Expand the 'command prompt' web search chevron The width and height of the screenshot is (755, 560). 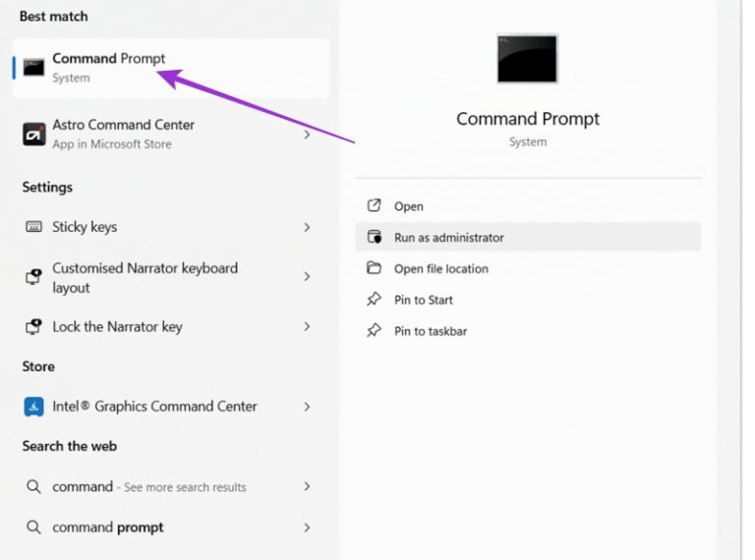(x=307, y=528)
